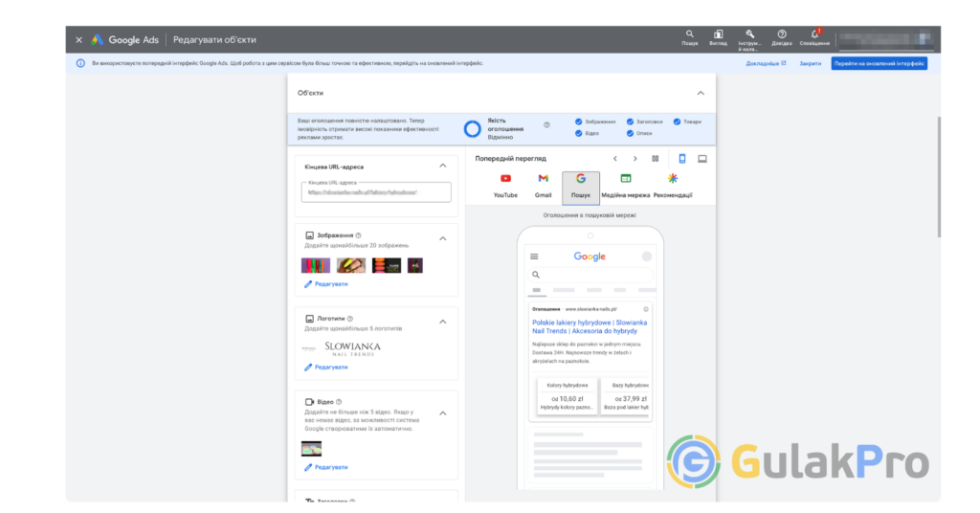Open the Докладніше link in the banner
The height and width of the screenshot is (513, 980).
click(x=766, y=63)
